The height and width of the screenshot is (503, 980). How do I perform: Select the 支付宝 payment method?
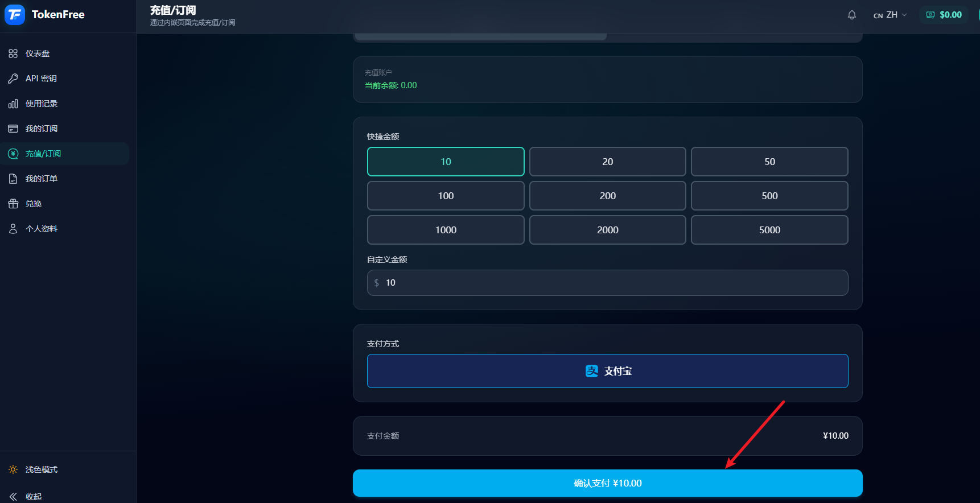click(607, 371)
